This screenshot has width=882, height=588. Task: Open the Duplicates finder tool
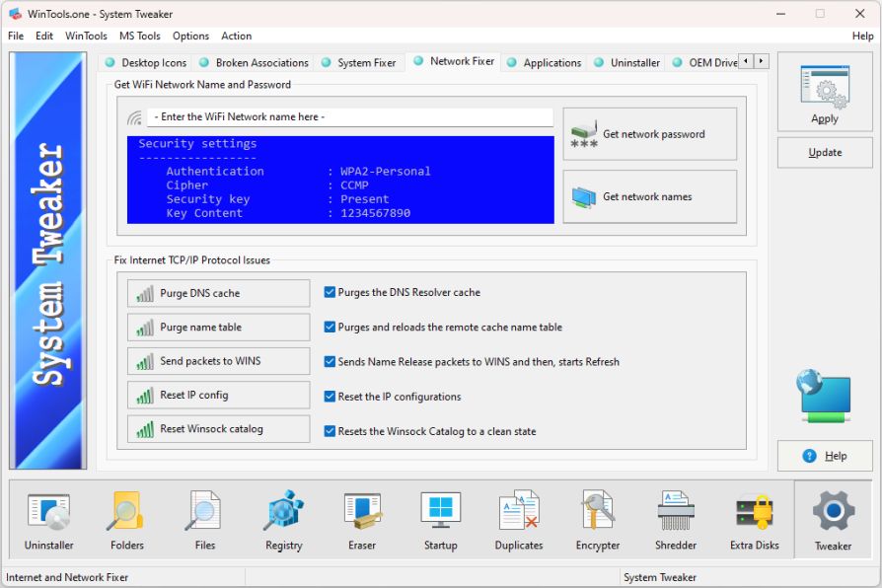pos(519,521)
